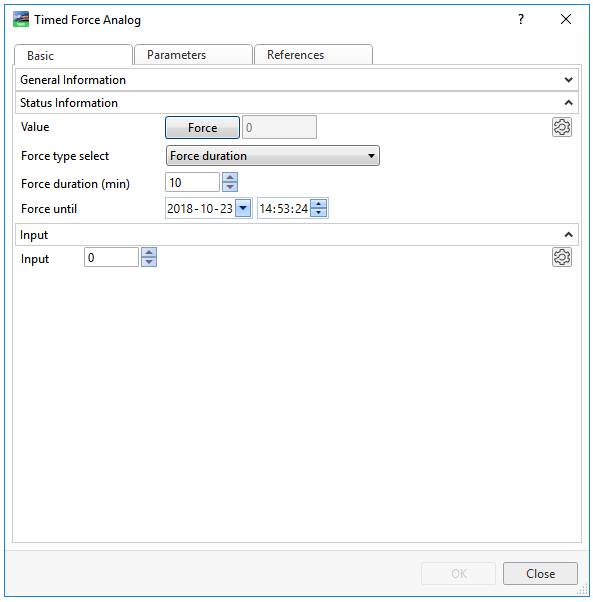Open the Force until date picker dropdown
593x602 pixels.
pos(243,208)
